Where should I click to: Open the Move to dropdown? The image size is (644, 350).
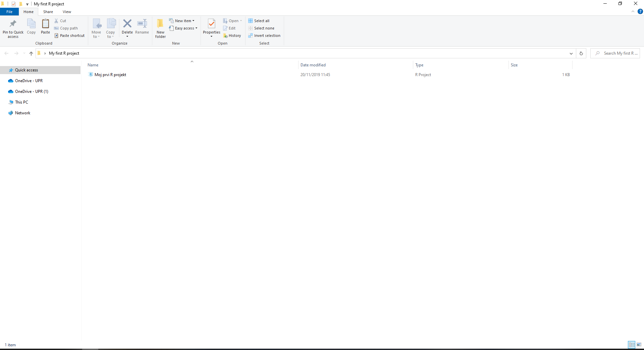(x=96, y=28)
